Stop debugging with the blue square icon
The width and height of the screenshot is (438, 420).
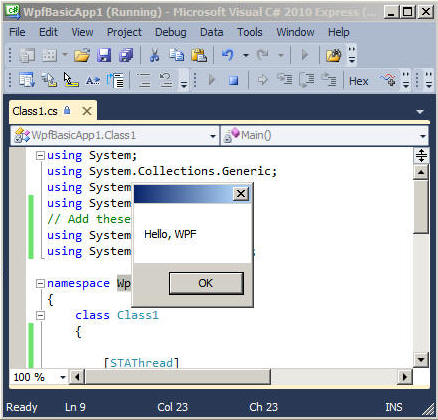[233, 80]
